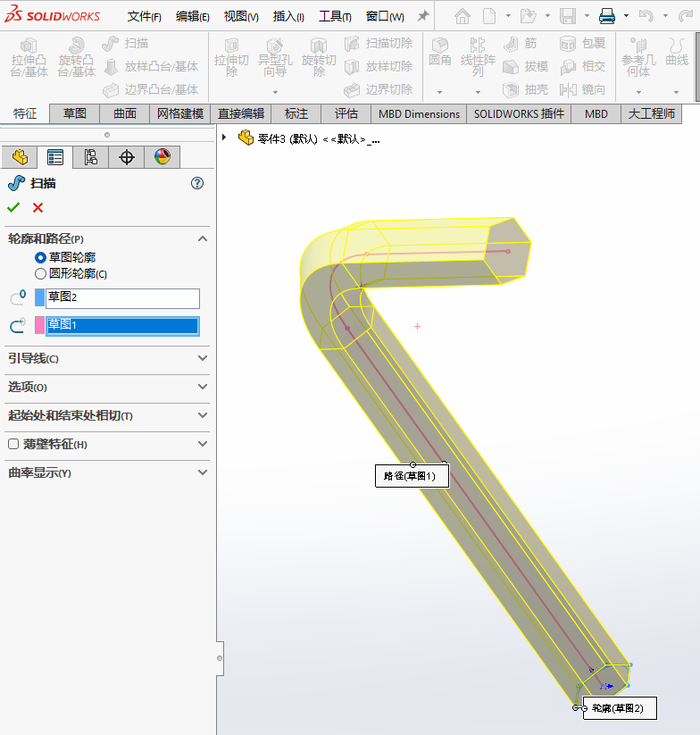Open the DisplayManager color ball tab
Screen dimensions: 700x735
(x=162, y=157)
